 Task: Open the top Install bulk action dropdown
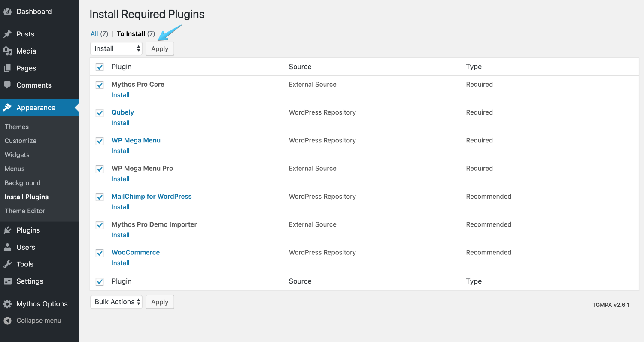[x=116, y=48]
